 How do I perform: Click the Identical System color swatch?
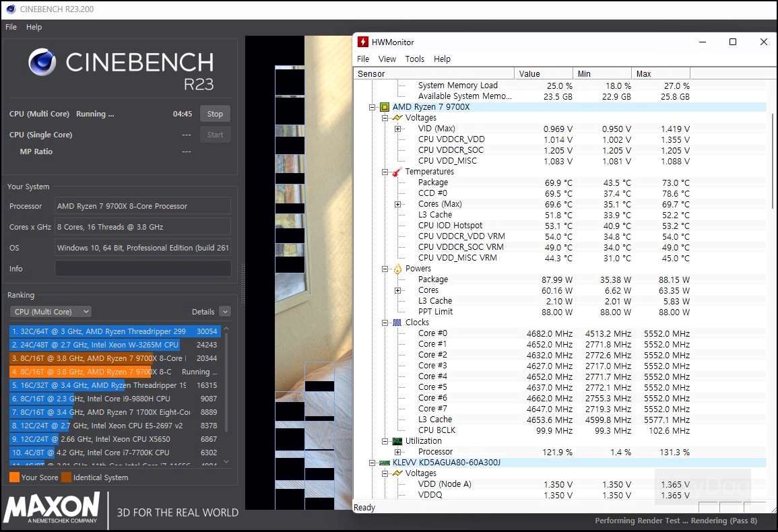pyautogui.click(x=67, y=477)
